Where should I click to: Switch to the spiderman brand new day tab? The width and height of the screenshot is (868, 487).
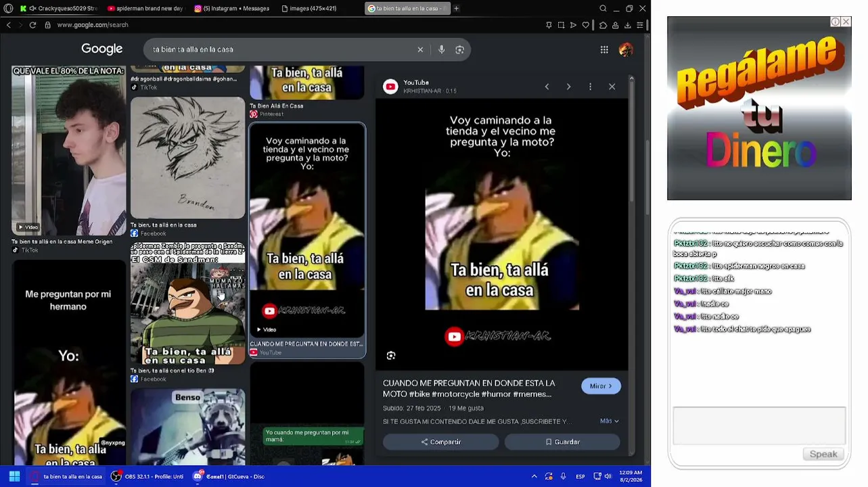pos(145,9)
